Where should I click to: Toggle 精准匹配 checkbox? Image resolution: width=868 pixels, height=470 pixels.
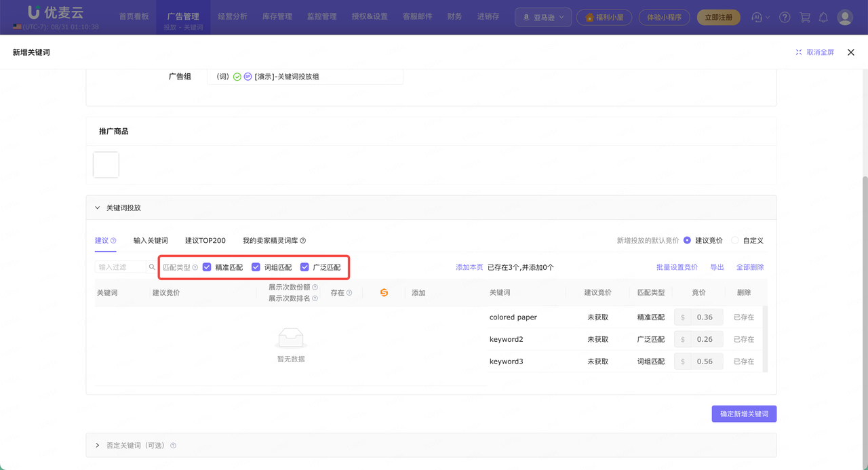pyautogui.click(x=207, y=267)
